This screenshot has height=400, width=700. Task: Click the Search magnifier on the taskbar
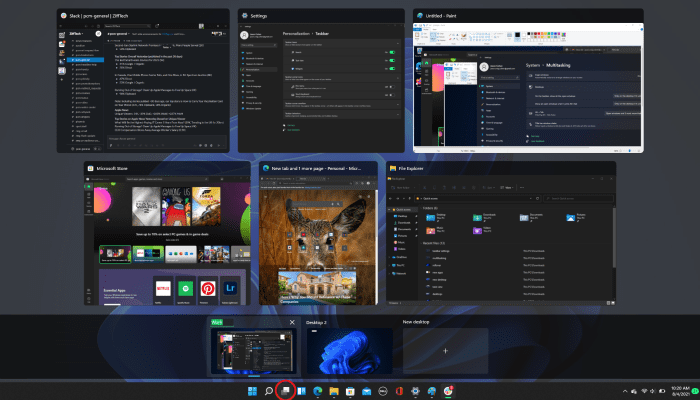pyautogui.click(x=268, y=390)
